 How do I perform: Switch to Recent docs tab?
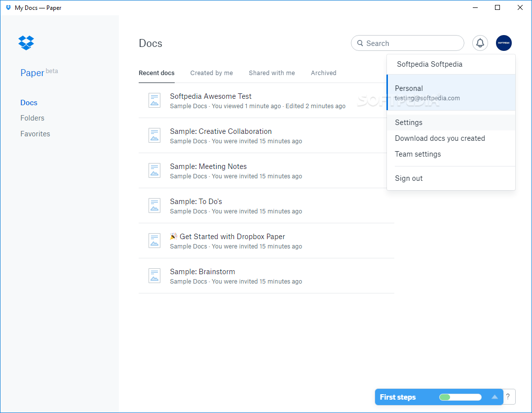[156, 73]
